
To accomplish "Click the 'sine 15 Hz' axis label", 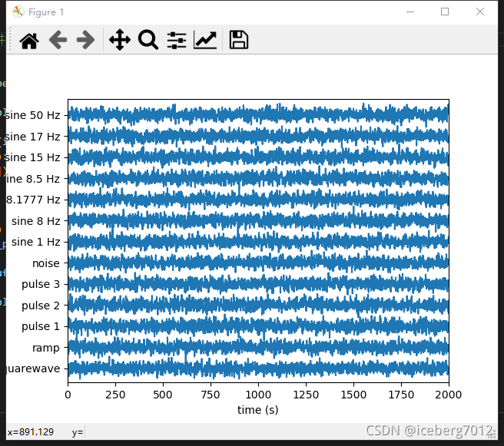I will coord(33,157).
